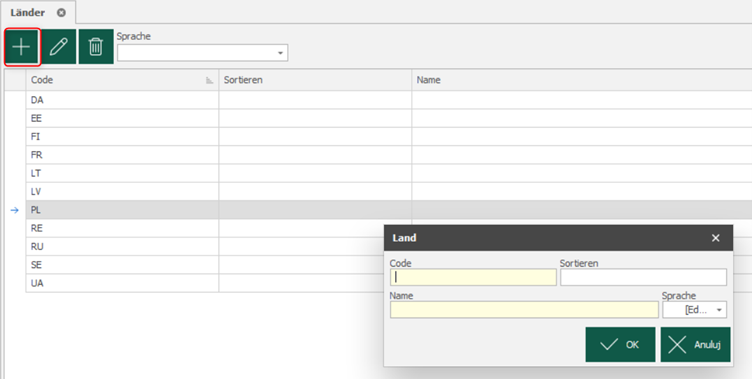Open the Sprache dropdown in the toolbar
752x379 pixels.
281,53
